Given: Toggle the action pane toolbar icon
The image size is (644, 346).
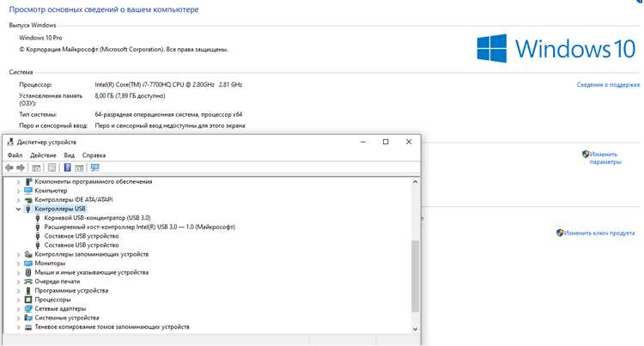Looking at the screenshot, I should (79, 167).
